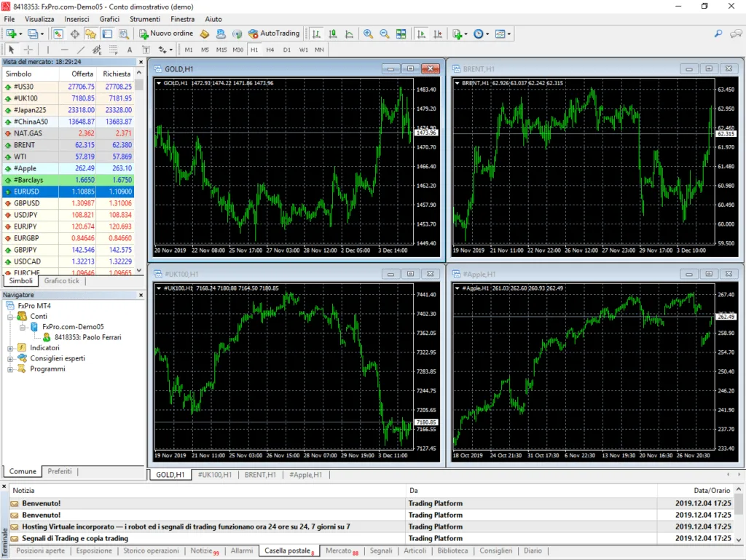The height and width of the screenshot is (560, 746).
Task: Tile chart windows icon
Action: pos(401,33)
